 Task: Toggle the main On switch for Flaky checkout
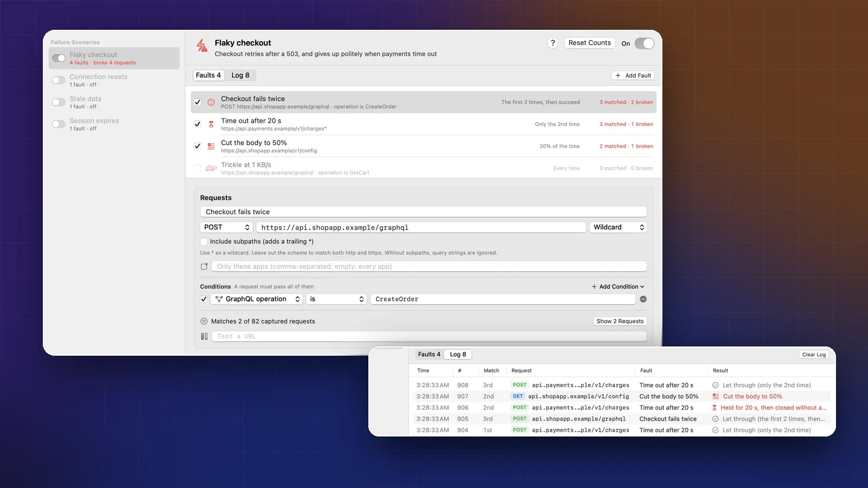pyautogui.click(x=644, y=43)
